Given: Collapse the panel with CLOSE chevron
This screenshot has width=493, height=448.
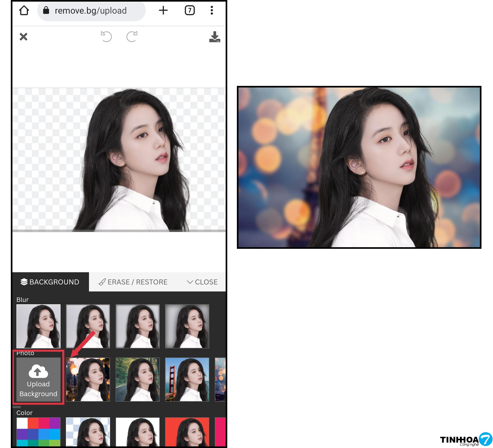Looking at the screenshot, I should tap(202, 282).
